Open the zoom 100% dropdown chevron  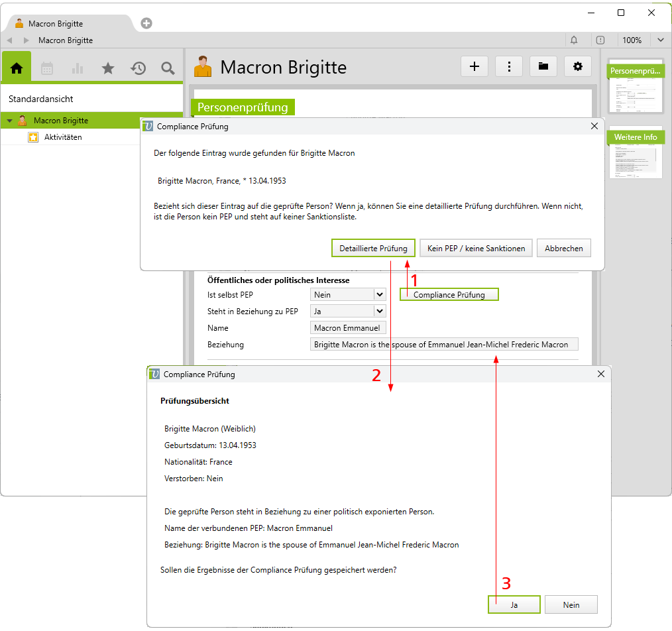click(661, 40)
